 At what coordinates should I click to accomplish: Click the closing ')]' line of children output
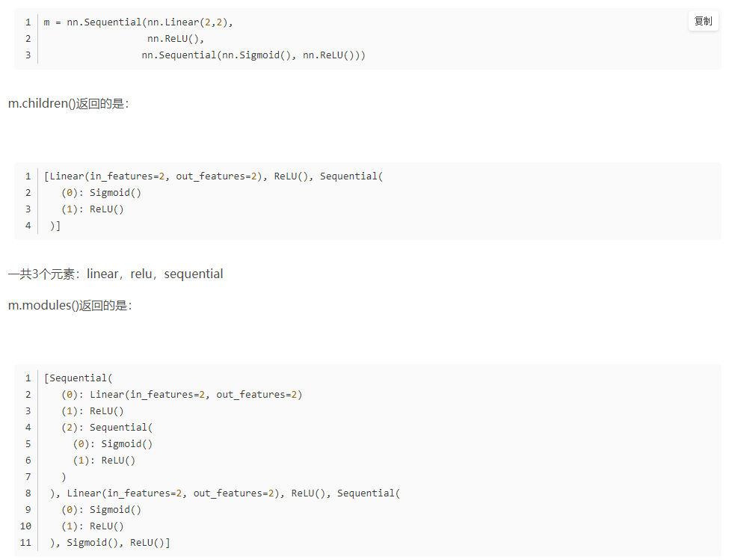click(x=55, y=225)
